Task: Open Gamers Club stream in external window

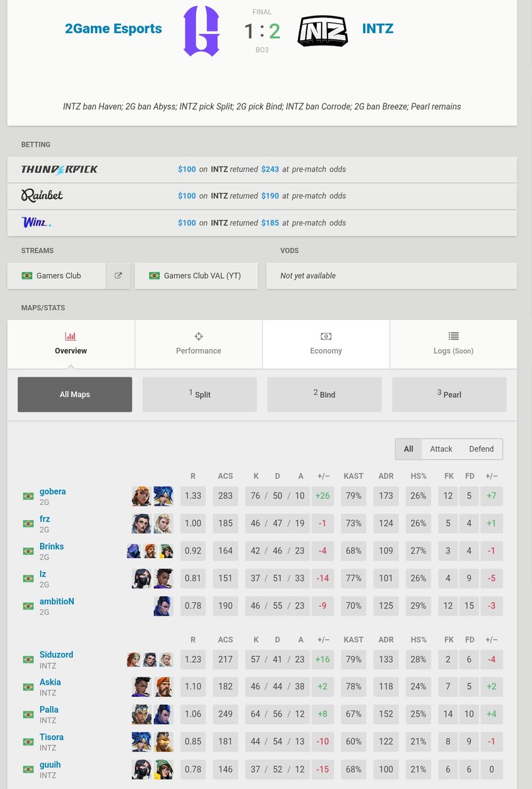Action: point(118,276)
